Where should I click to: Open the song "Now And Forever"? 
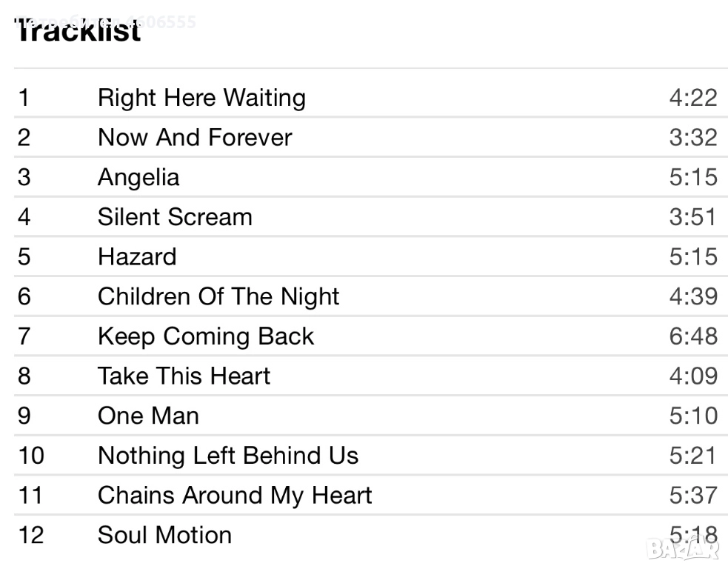tap(195, 138)
